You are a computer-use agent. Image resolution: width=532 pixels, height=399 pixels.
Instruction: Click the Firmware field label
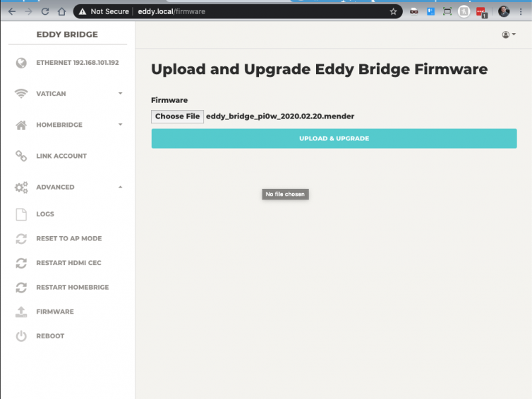point(169,100)
